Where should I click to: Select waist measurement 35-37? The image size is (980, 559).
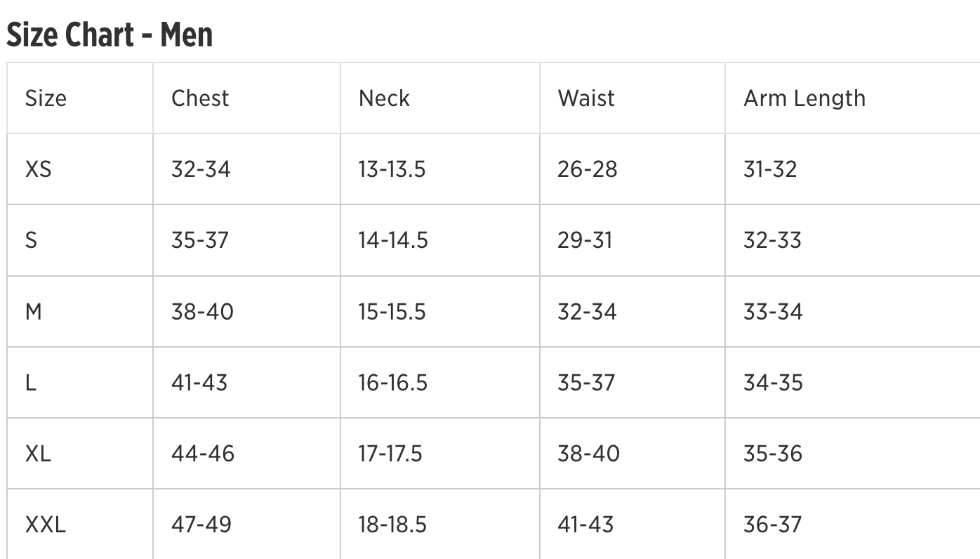pyautogui.click(x=586, y=383)
